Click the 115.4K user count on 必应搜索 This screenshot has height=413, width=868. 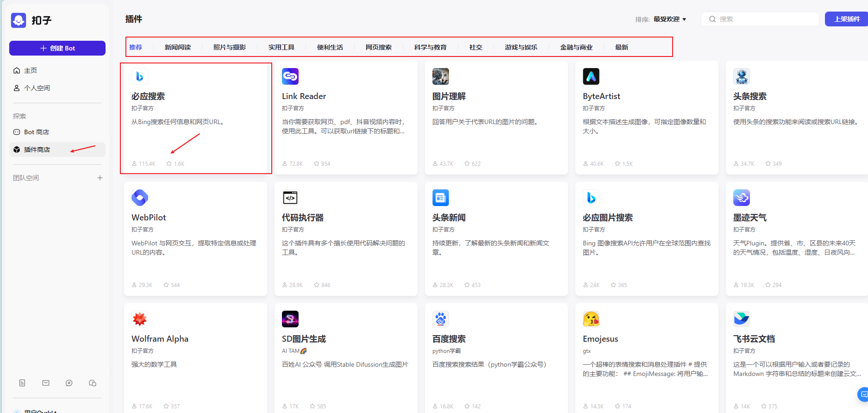(x=144, y=164)
